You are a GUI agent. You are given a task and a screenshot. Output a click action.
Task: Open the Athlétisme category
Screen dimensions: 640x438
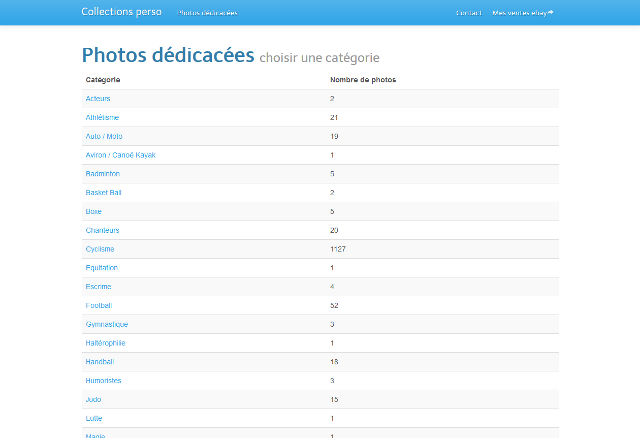[x=102, y=117]
